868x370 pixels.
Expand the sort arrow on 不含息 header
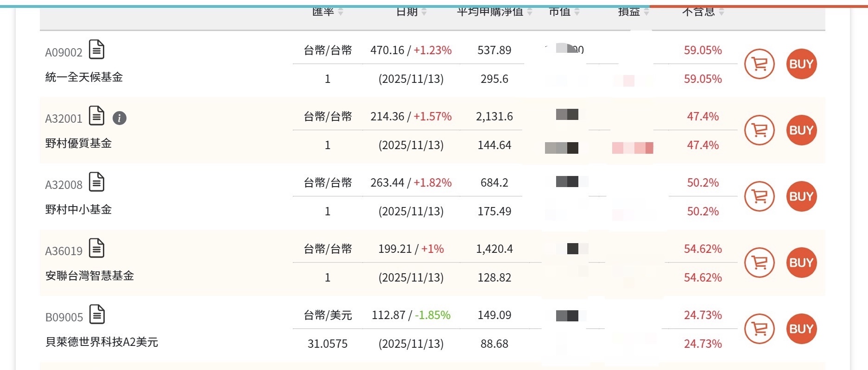[x=721, y=13]
